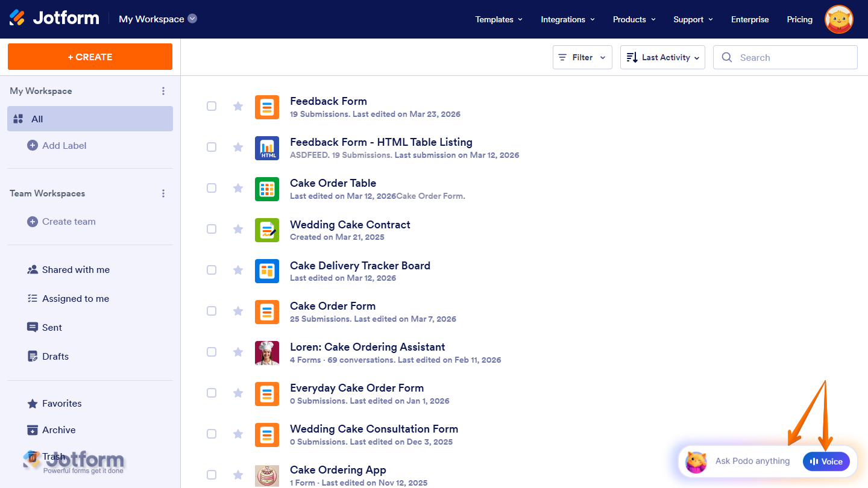Click the Voice button next to Podo
This screenshot has width=868, height=488.
pyautogui.click(x=826, y=461)
